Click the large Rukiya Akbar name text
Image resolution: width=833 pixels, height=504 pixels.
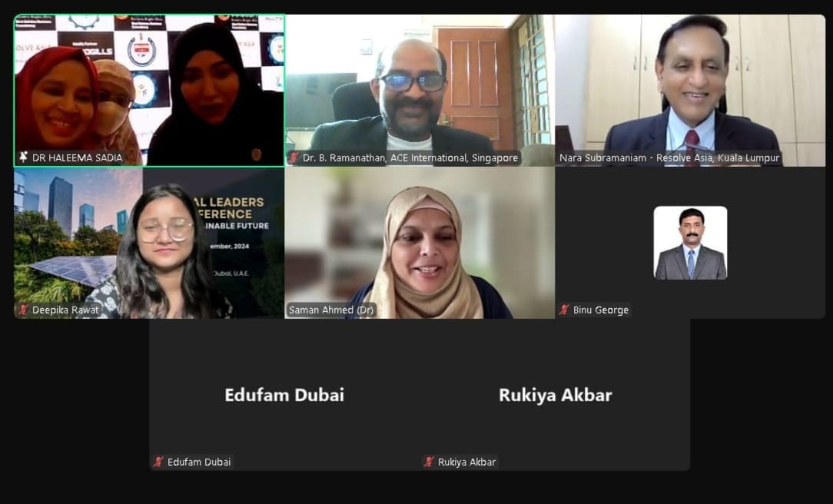coord(555,395)
